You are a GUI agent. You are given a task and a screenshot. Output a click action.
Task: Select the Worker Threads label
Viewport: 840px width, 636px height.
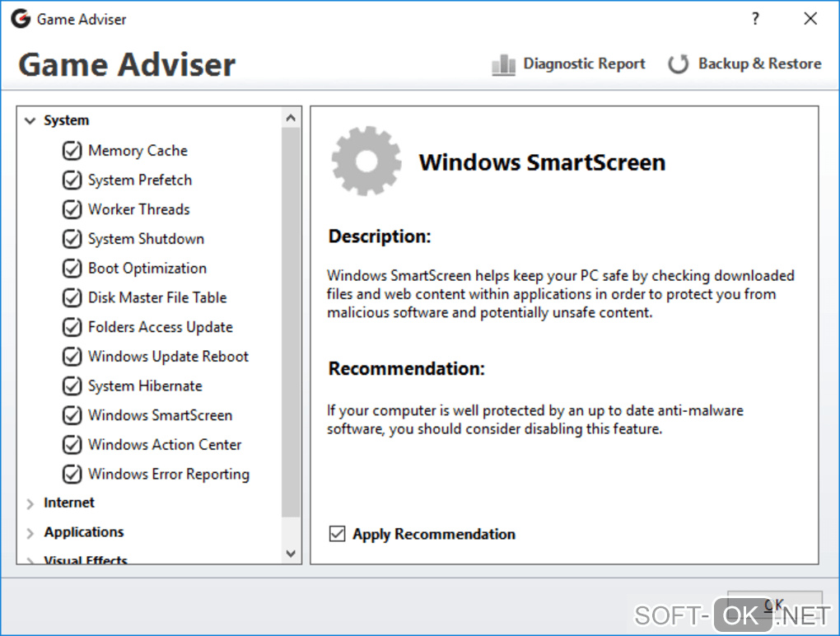(138, 209)
